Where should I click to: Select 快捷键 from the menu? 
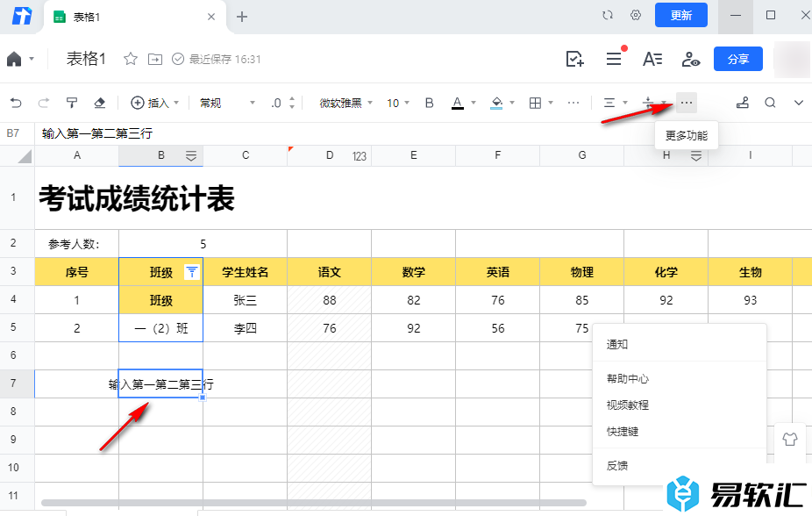679,432
